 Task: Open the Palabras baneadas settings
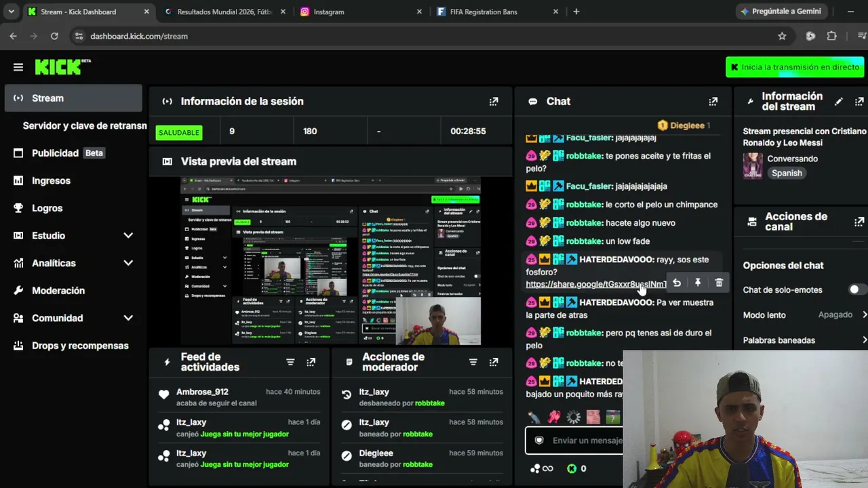(x=805, y=340)
